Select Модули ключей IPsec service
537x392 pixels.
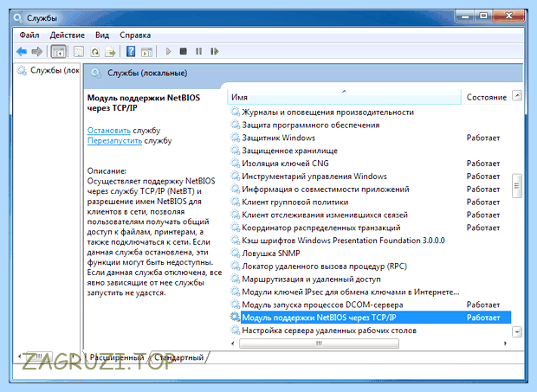point(351,292)
